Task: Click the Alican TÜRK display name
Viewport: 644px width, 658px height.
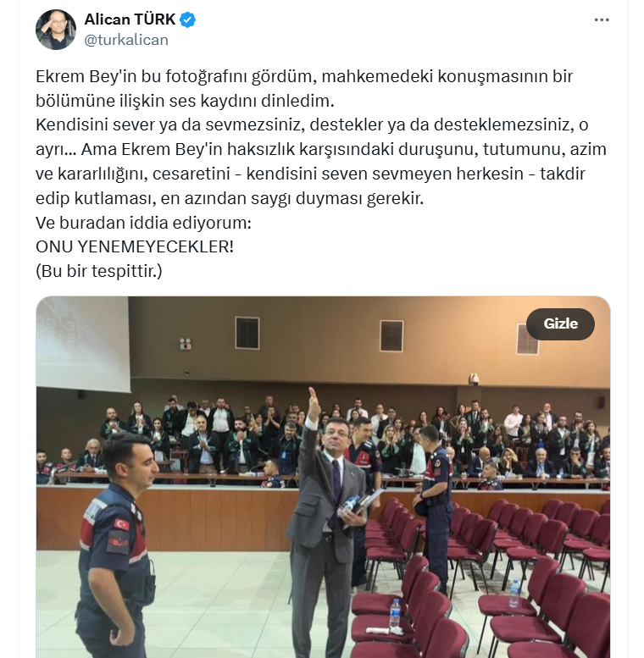Action: pyautogui.click(x=130, y=19)
